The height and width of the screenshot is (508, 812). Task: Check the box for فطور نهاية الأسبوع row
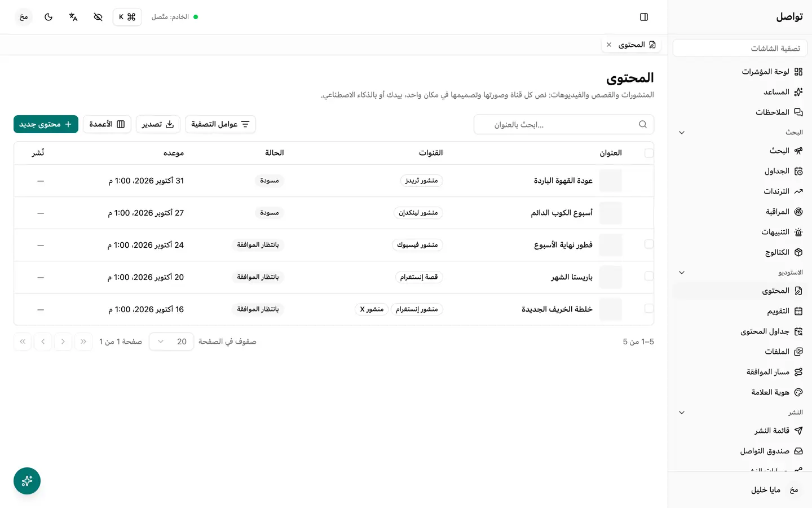(649, 244)
